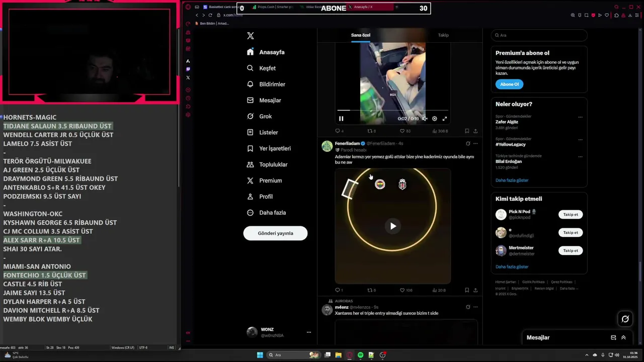The width and height of the screenshot is (644, 362).
Task: Compose new message in Mesajlar drawer
Action: pos(613,338)
